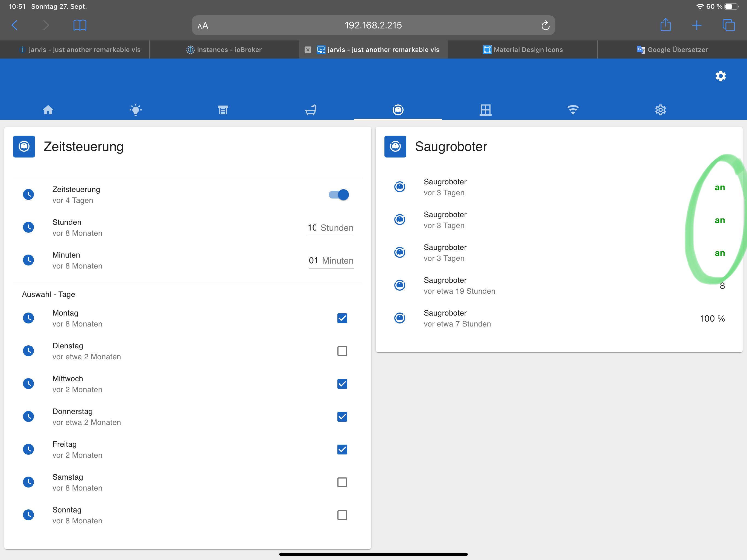The image size is (747, 560).
Task: Toggle the Zeitsteuerung switch off
Action: 339,194
